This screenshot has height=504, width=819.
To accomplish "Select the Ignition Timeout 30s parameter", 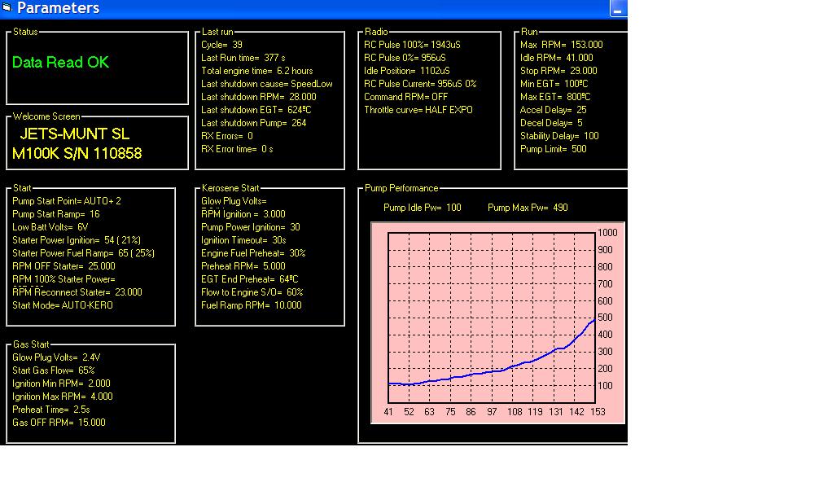I will (x=245, y=240).
